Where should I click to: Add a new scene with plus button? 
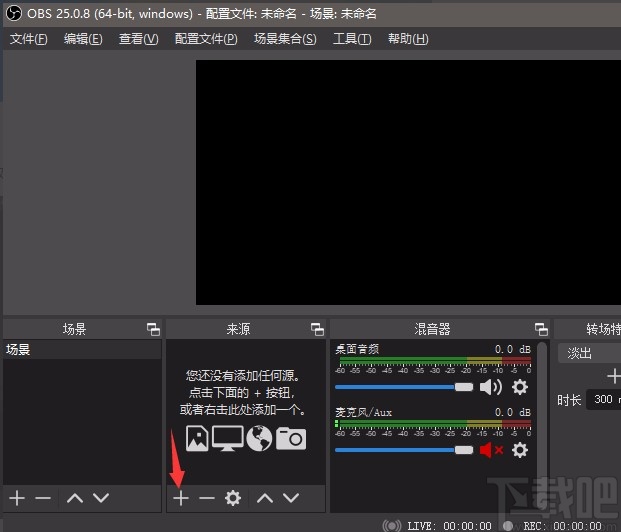coord(17,498)
